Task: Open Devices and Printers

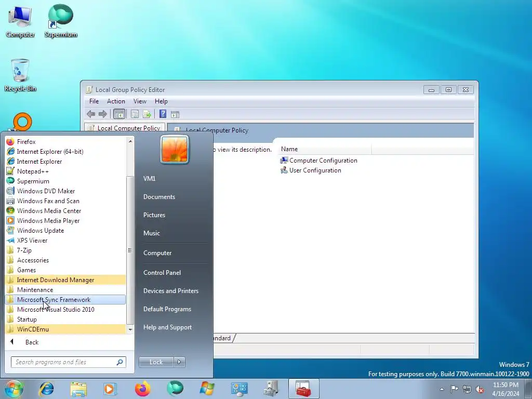Action: 170,291
